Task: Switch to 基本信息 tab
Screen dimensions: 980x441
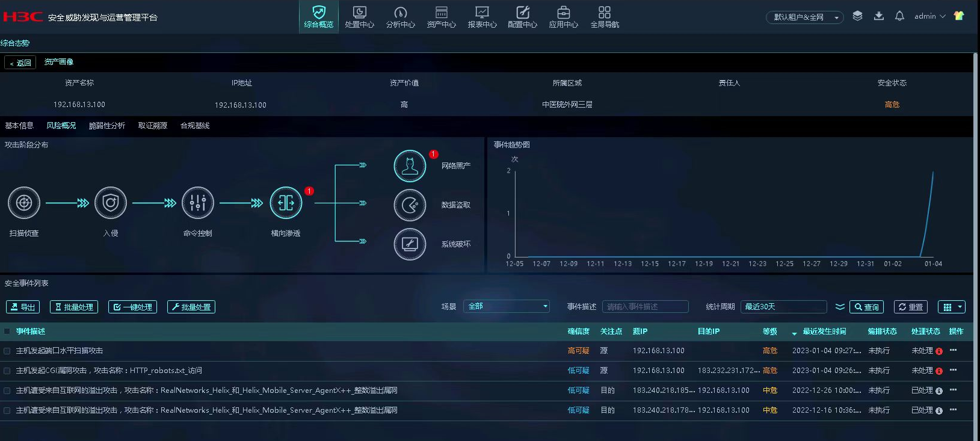Action: (x=19, y=126)
